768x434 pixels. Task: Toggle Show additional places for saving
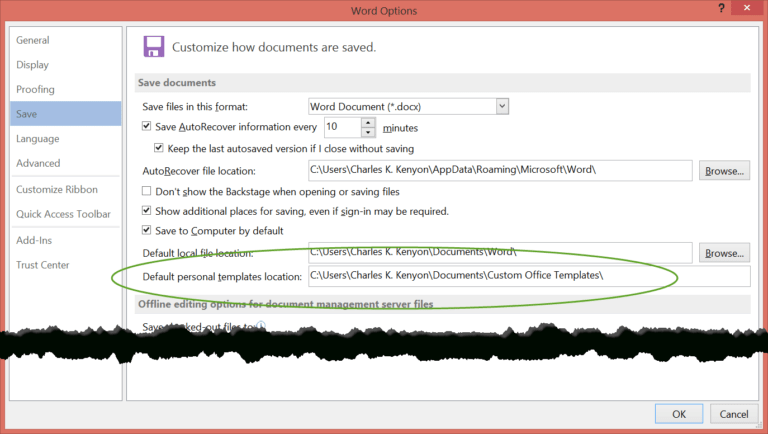tap(146, 210)
